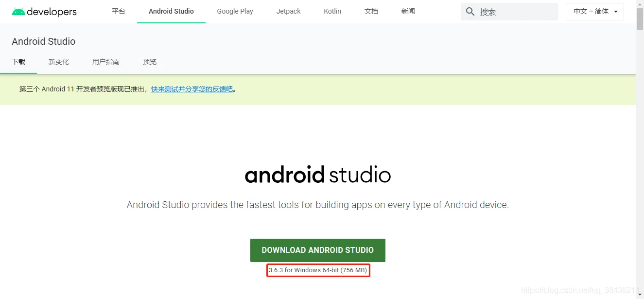
Task: Follow the 快来测试并分享您的反馈吧 link
Action: click(192, 89)
